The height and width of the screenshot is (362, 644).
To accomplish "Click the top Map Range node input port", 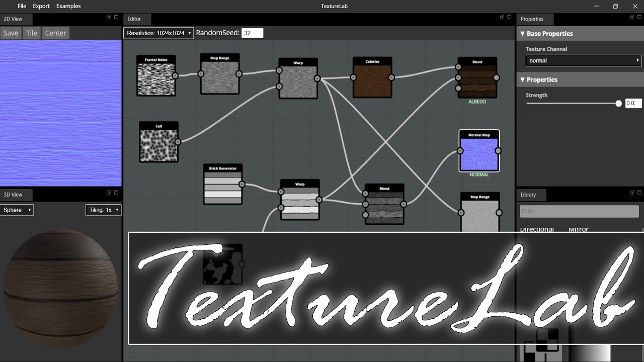I will 201,74.
